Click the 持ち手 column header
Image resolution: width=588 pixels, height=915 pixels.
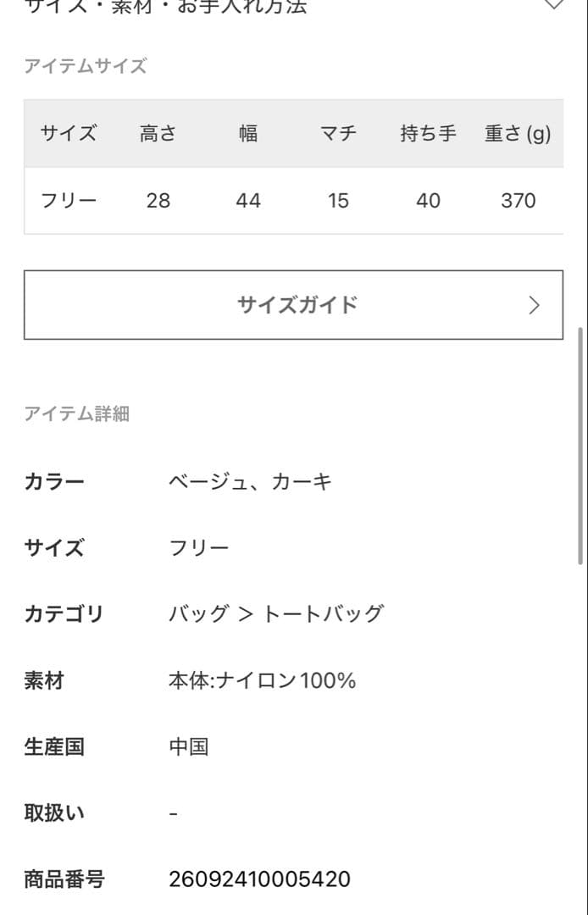click(x=428, y=133)
